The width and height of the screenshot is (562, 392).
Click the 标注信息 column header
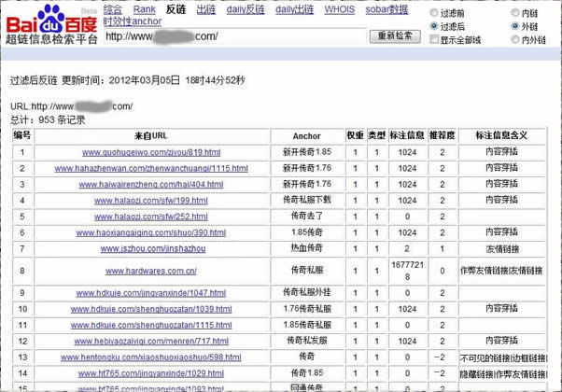pyautogui.click(x=407, y=135)
